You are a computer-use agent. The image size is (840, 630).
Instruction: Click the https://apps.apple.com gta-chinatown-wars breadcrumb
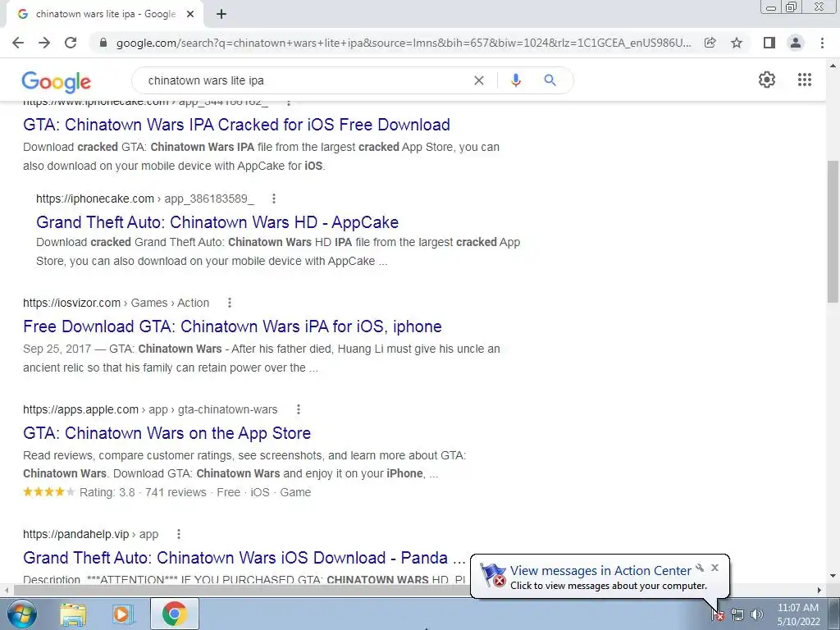[x=150, y=409]
